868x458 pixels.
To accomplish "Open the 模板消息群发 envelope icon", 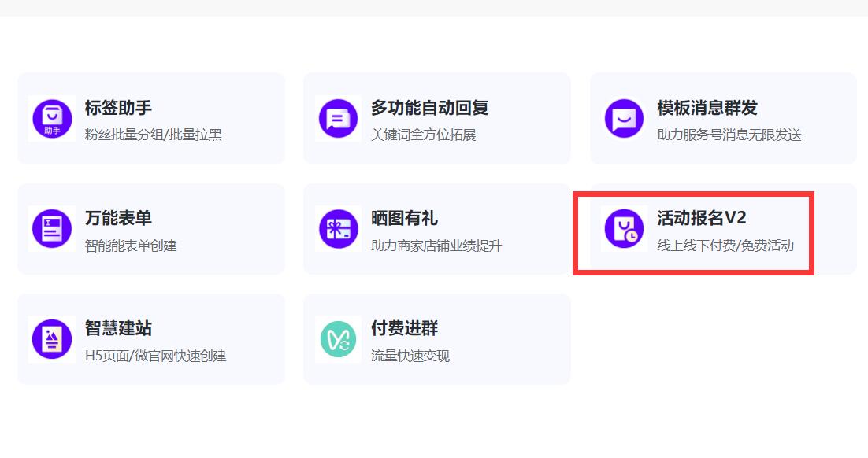I will pos(623,118).
